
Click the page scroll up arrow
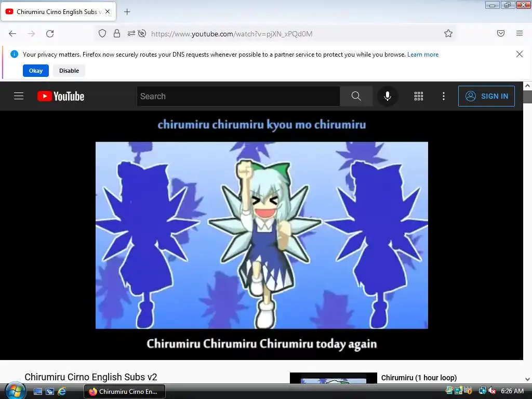pyautogui.click(x=528, y=86)
